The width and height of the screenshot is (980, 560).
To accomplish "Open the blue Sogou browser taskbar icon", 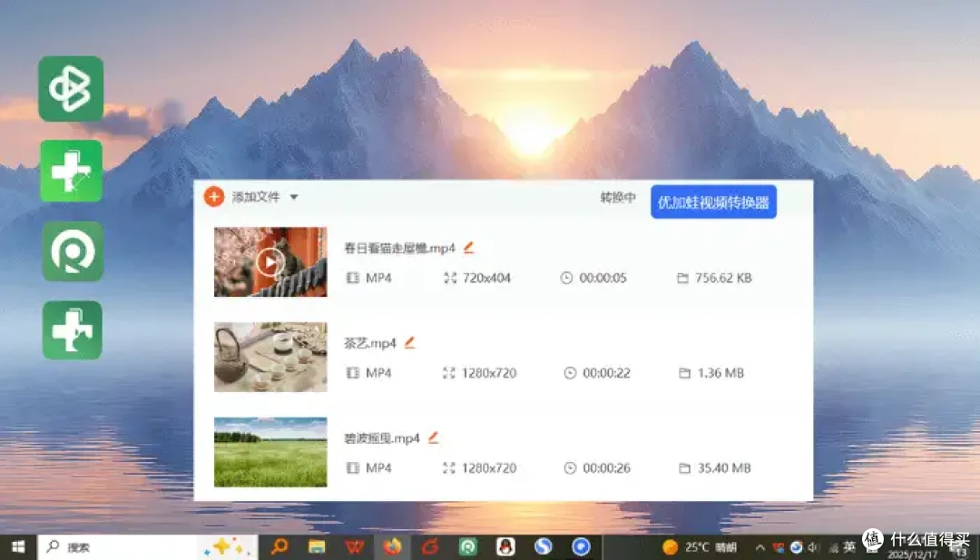I will click(543, 547).
